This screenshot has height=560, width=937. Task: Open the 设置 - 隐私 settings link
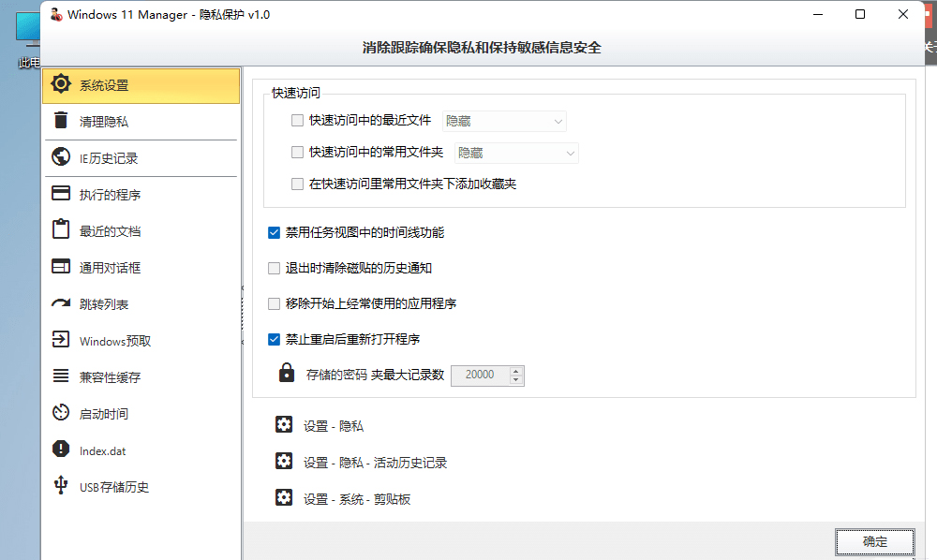pos(333,424)
